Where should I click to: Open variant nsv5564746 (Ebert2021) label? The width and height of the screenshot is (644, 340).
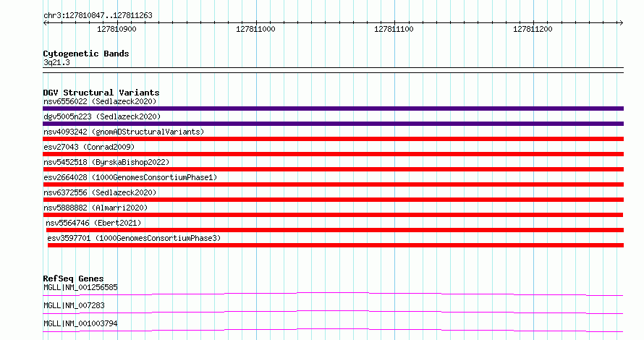(93, 223)
